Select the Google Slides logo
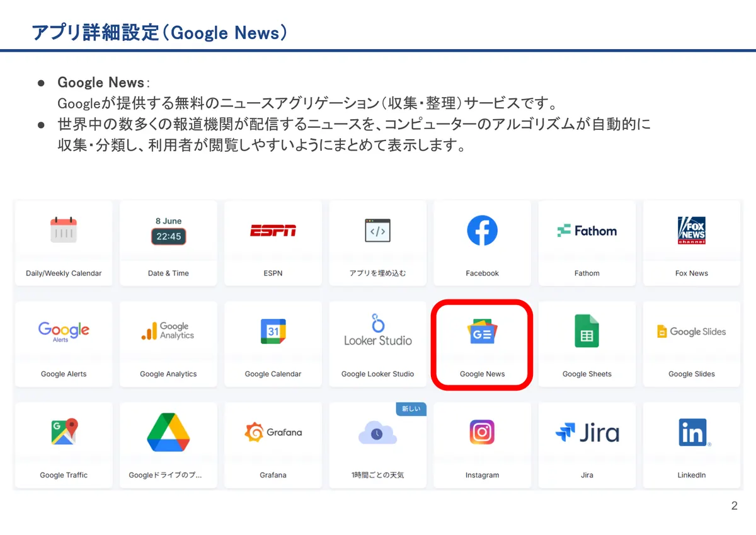This screenshot has width=756, height=535. [x=692, y=331]
